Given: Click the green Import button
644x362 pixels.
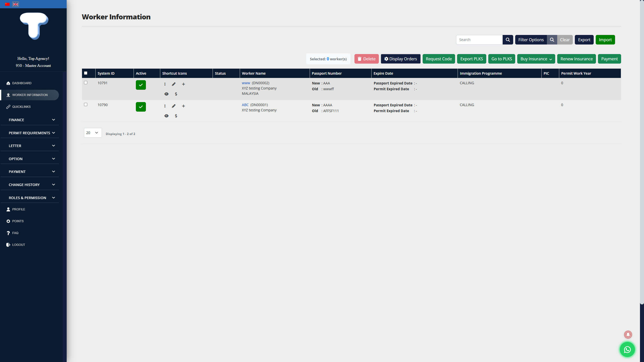Looking at the screenshot, I should tap(605, 40).
